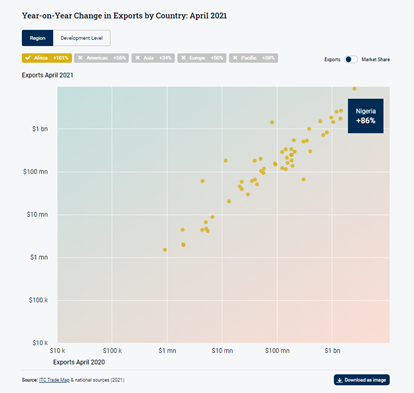Click the download arrow icon
This screenshot has width=414, height=393.
click(340, 380)
